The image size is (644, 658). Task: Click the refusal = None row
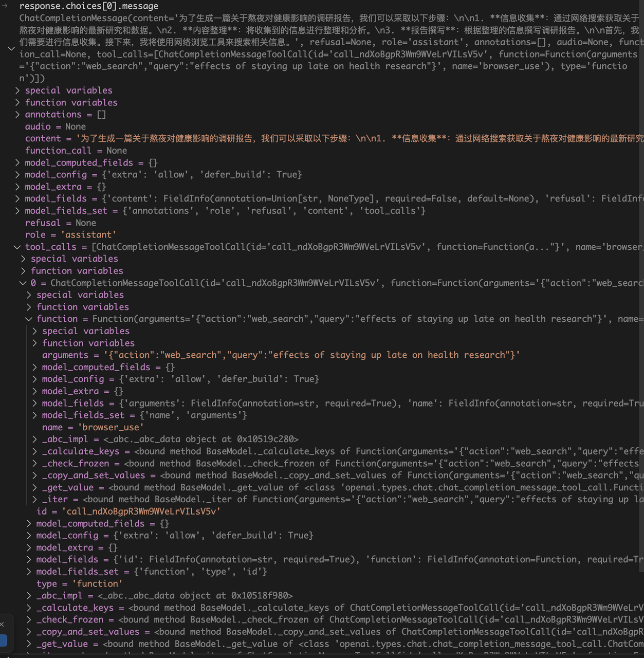[60, 223]
